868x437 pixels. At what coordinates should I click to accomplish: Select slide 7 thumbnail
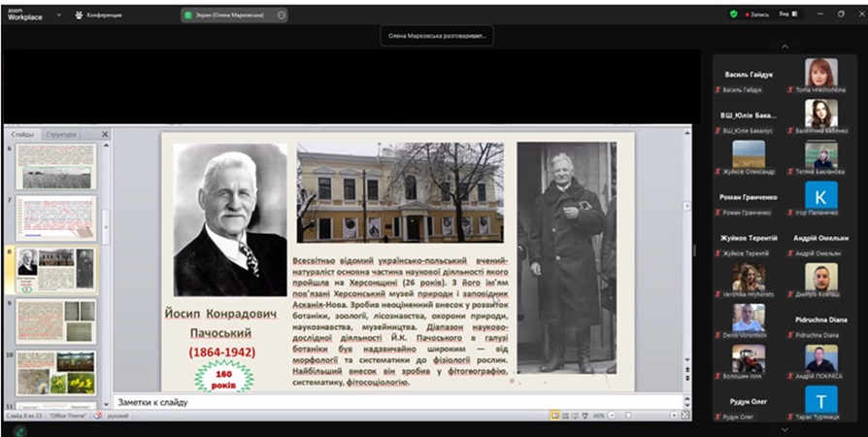coord(55,218)
